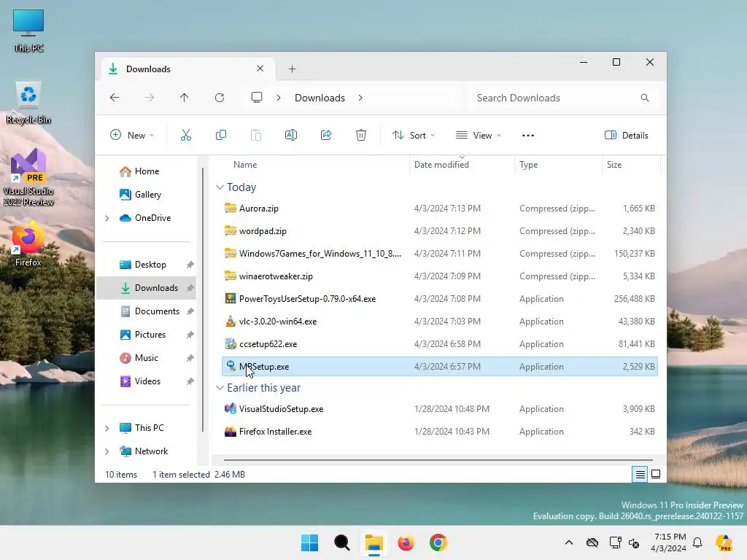This screenshot has width=747, height=560.
Task: Click the horizontal scrollbar in file list
Action: (438, 460)
